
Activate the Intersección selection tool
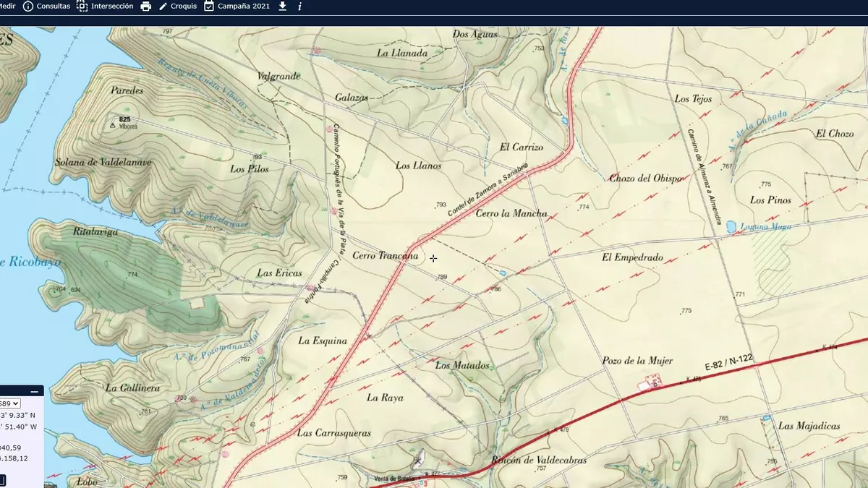[x=105, y=6]
